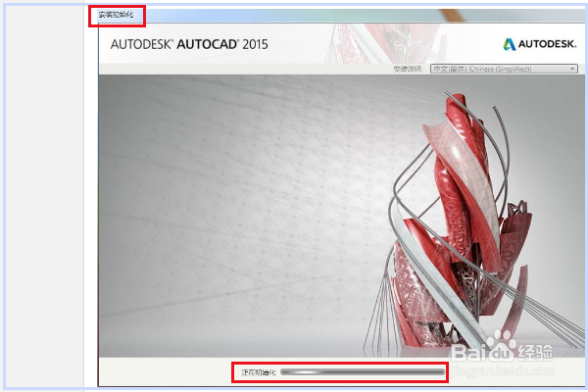Click the initializing progress bar
Image resolution: width=588 pixels, height=392 pixels.
(363, 372)
